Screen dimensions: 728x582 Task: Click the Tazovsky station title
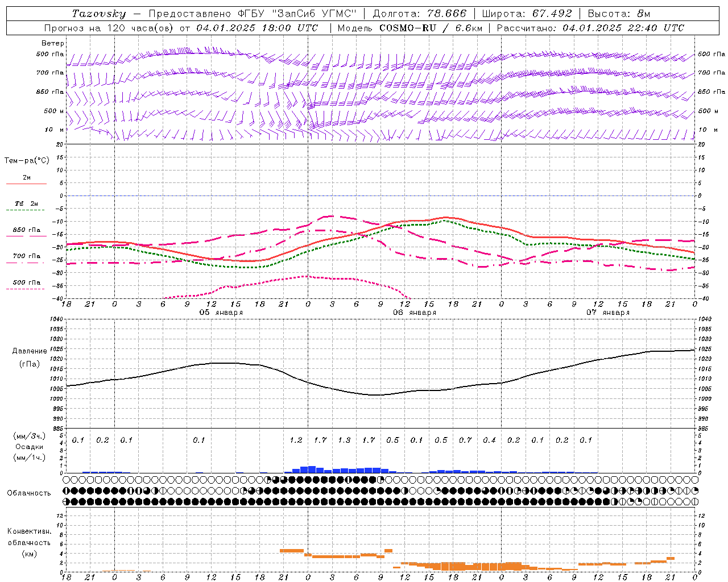99,14
